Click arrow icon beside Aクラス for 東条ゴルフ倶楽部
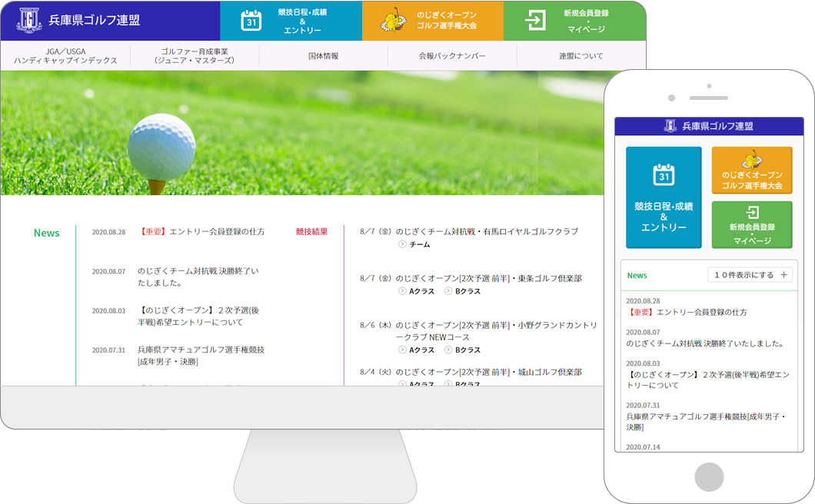Image resolution: width=815 pixels, height=504 pixels. 402,291
